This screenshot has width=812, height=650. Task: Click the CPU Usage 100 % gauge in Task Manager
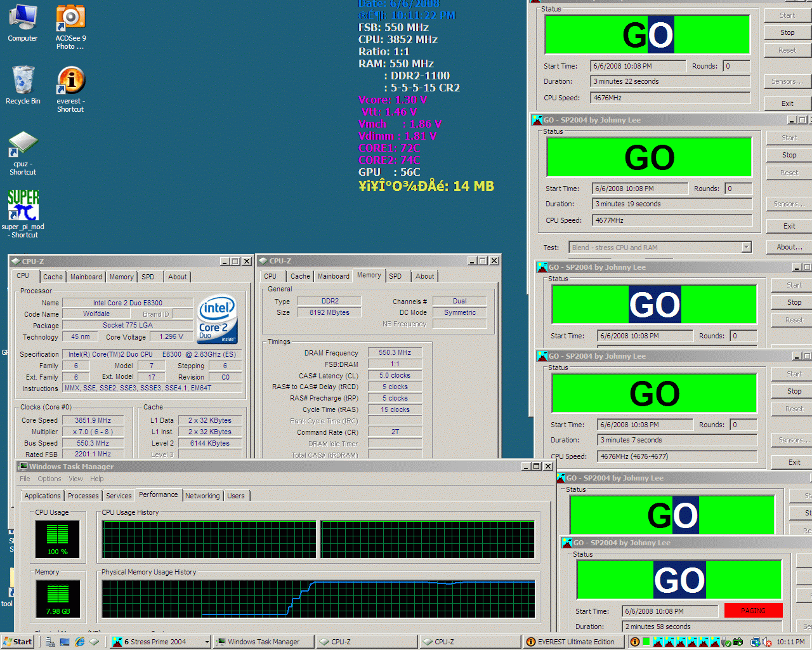point(58,539)
